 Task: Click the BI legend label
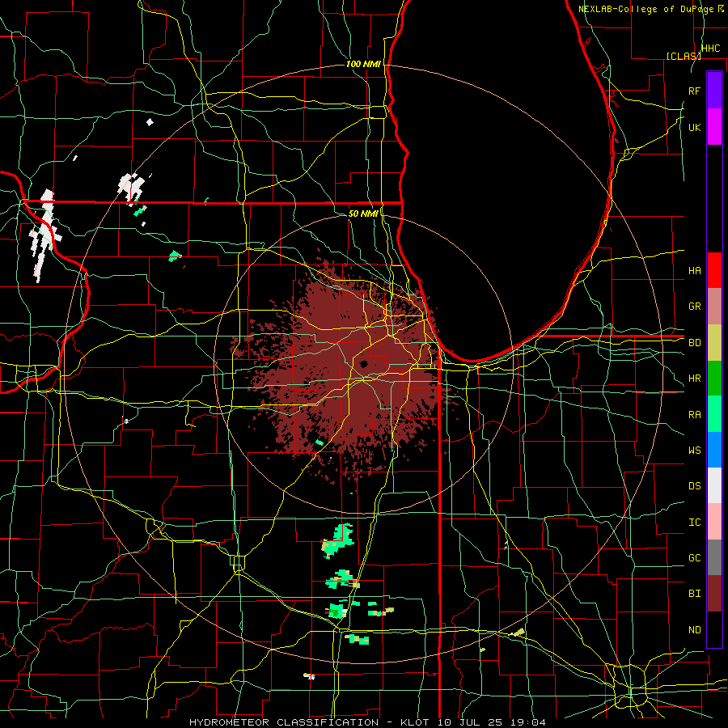tap(695, 594)
